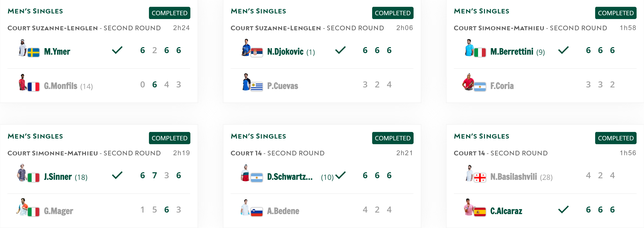The width and height of the screenshot is (644, 228).
Task: Select the D.Schwartz... player name
Action: point(289,177)
